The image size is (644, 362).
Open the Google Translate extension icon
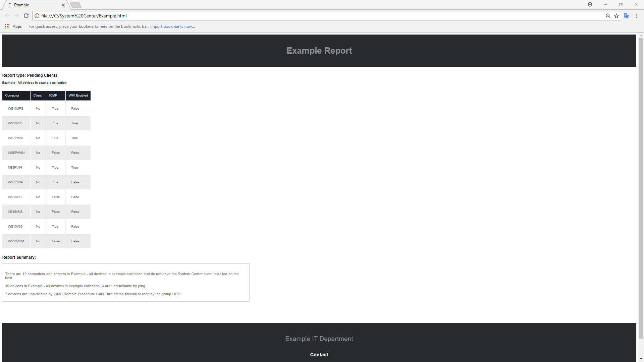point(626,16)
